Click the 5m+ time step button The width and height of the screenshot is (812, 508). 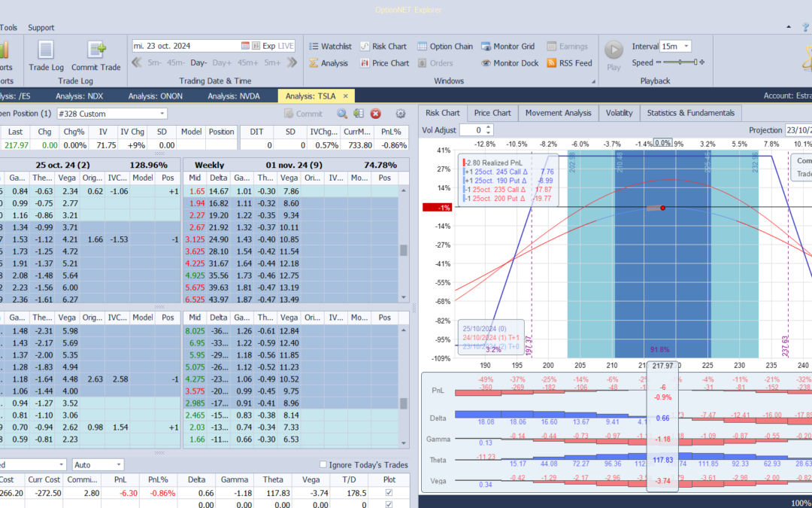point(272,62)
